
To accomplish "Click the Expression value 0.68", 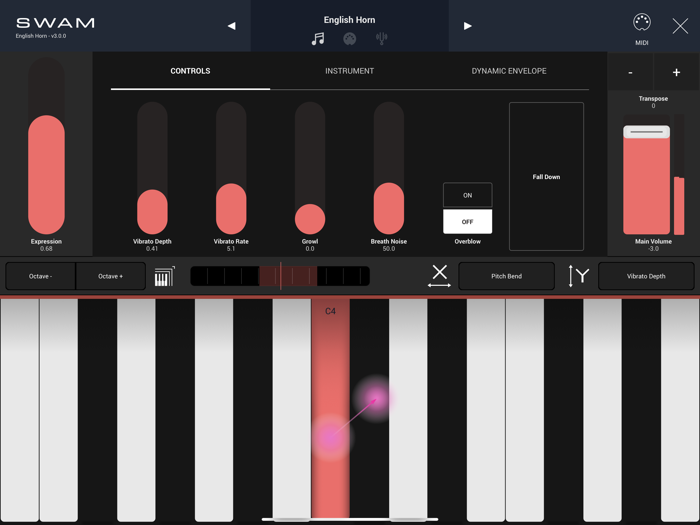I will tap(46, 249).
